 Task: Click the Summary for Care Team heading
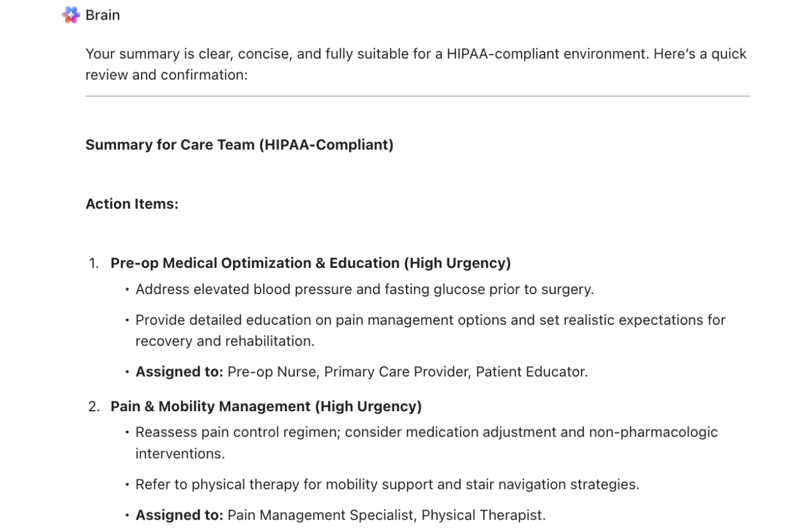(x=240, y=144)
